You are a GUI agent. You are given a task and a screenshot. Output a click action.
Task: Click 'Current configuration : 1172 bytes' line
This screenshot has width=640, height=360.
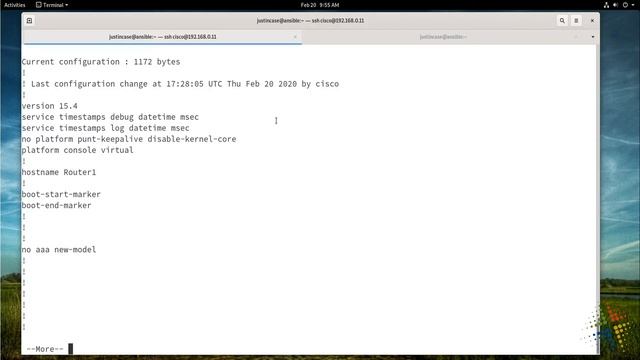[101, 62]
